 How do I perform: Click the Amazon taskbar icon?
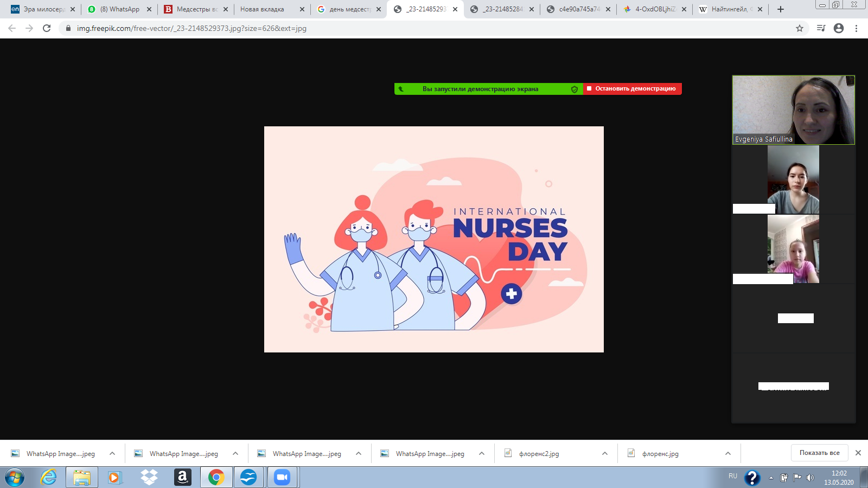(x=182, y=477)
